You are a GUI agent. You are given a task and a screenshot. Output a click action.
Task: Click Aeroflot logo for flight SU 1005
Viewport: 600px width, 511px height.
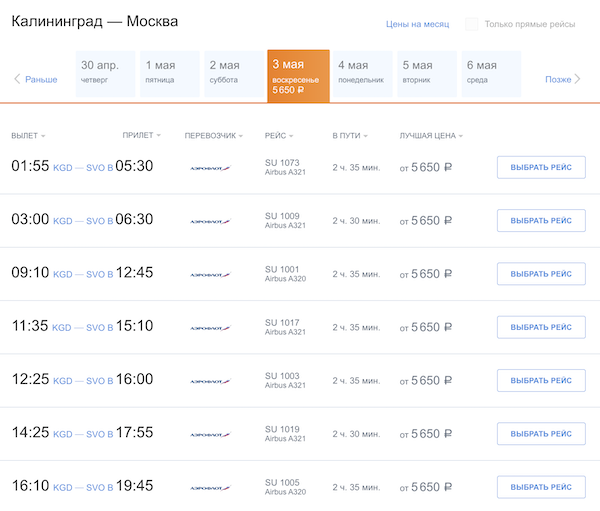210,488
